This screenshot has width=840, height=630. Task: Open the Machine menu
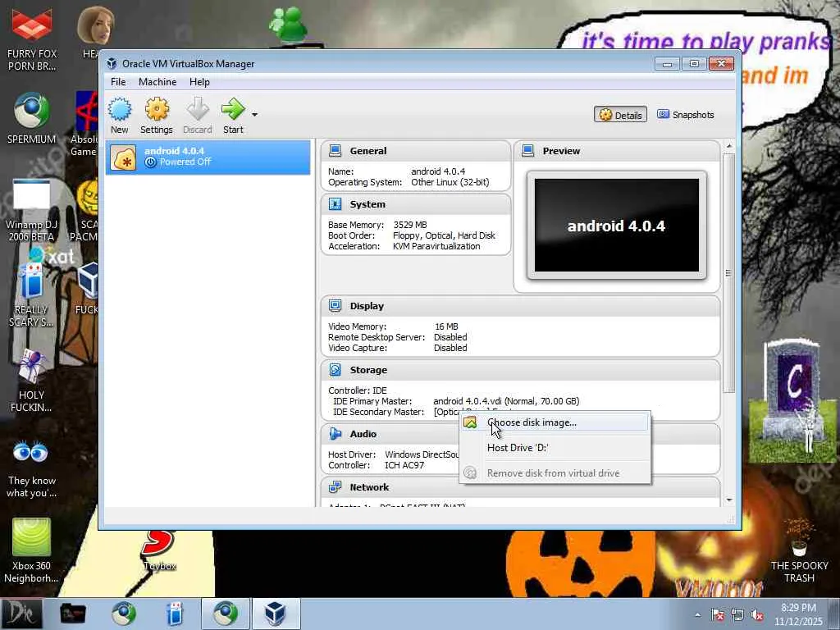157,82
